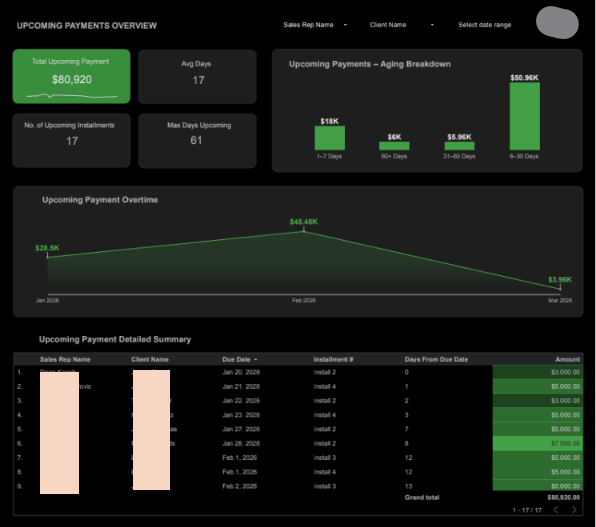Click the Jan 23, 2026 due date cell

[x=241, y=415]
